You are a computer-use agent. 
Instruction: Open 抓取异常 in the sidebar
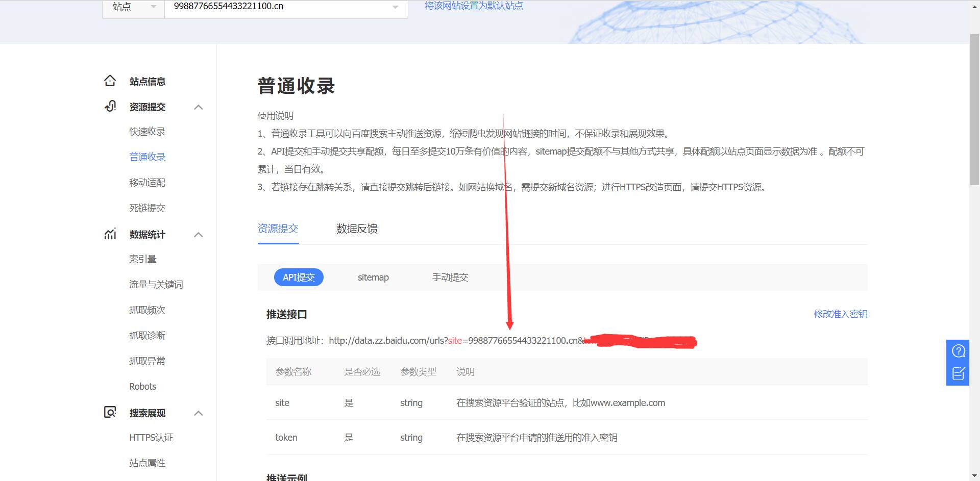point(147,361)
